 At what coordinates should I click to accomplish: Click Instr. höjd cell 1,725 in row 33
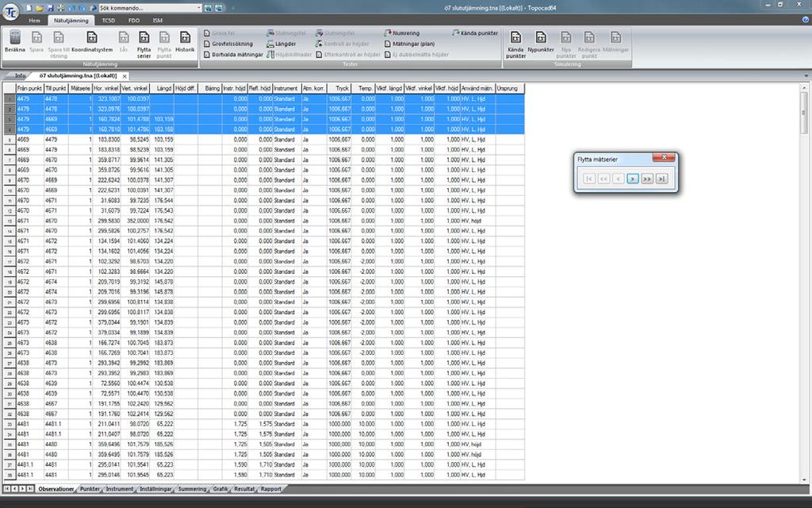click(x=235, y=424)
